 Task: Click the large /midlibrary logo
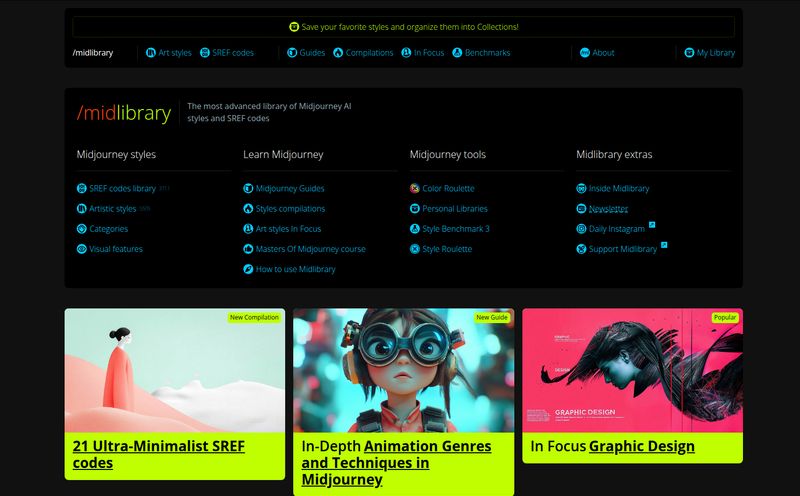tap(124, 113)
